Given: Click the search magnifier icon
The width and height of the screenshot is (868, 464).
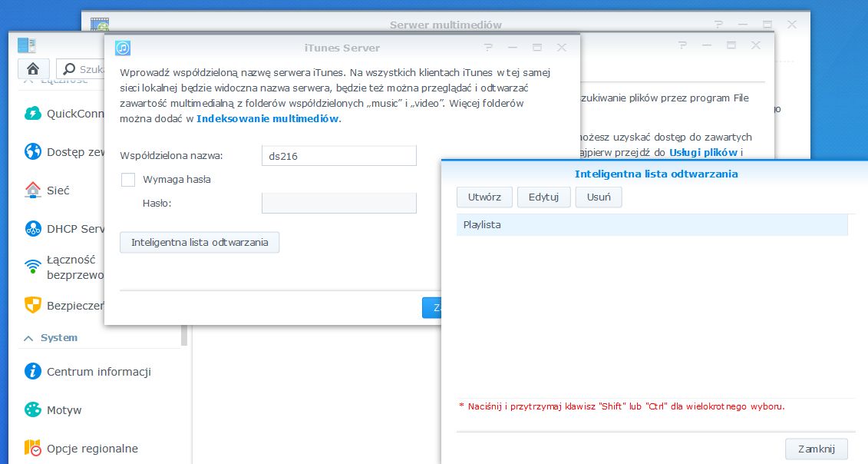Looking at the screenshot, I should pos(69,68).
